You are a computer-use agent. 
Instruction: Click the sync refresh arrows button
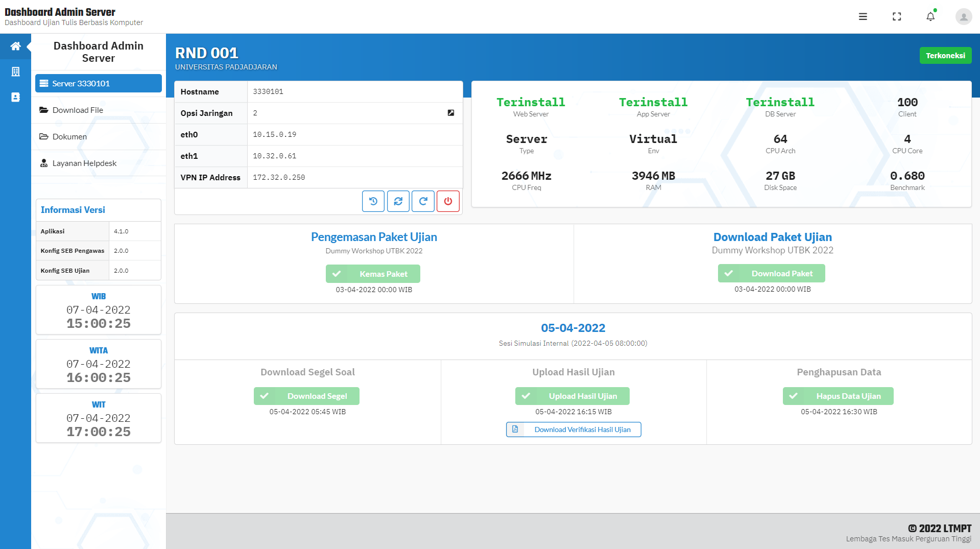pyautogui.click(x=398, y=201)
